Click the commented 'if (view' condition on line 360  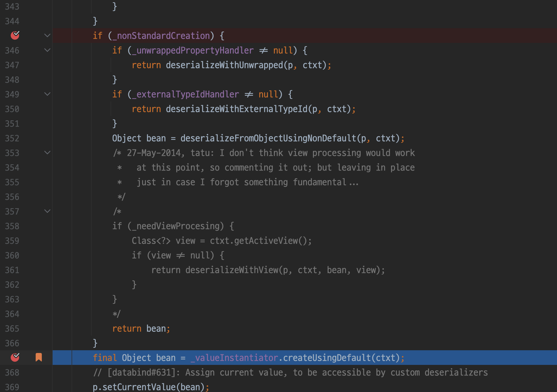[178, 255]
